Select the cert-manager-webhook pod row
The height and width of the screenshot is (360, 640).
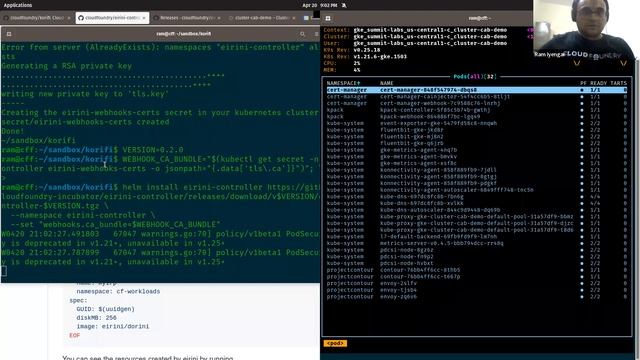[477, 103]
